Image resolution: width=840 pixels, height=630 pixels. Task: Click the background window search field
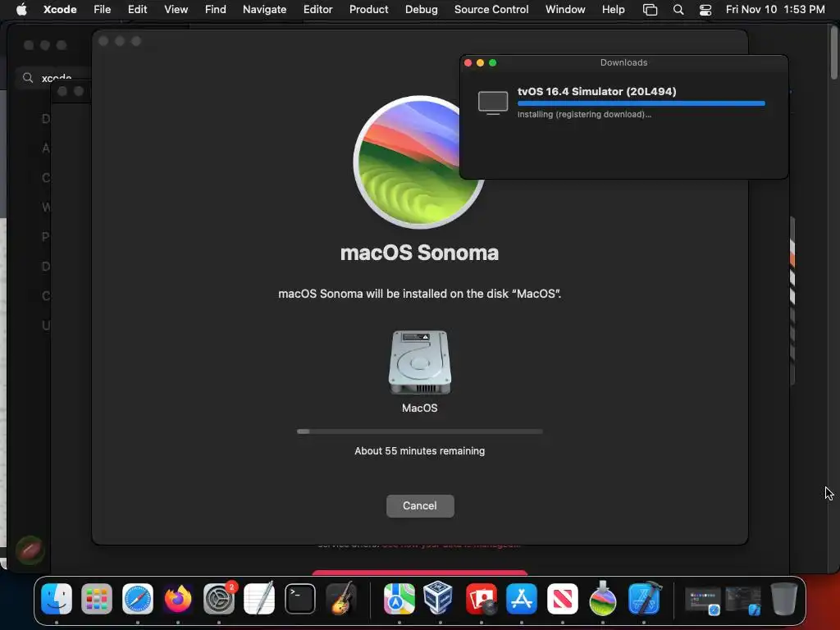[52, 78]
